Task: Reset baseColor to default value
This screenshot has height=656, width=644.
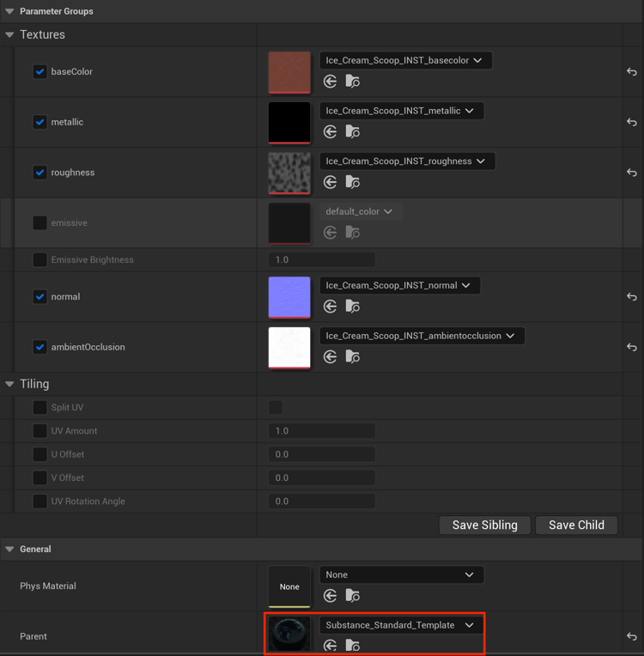Action: pos(632,71)
